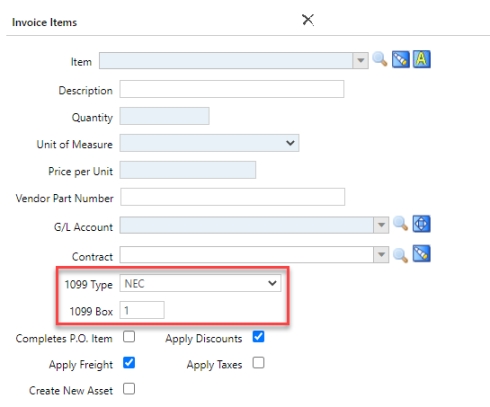Open G/L Account lookup via magnifier icon

tap(400, 224)
